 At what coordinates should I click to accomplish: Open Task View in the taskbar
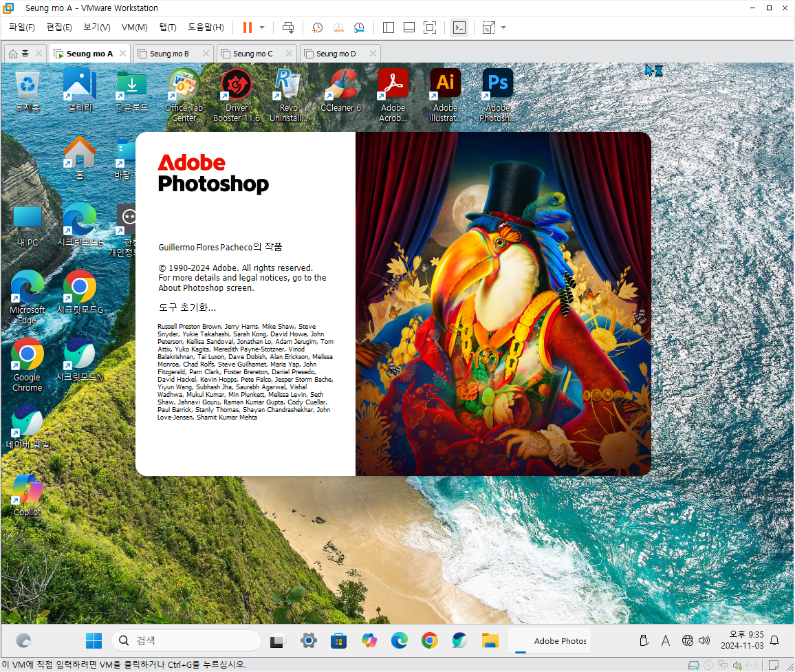click(x=277, y=640)
